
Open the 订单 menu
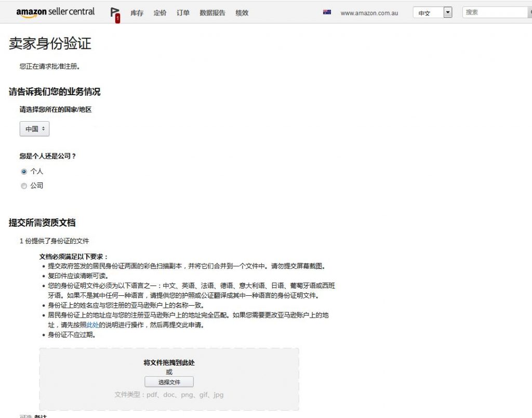[183, 13]
